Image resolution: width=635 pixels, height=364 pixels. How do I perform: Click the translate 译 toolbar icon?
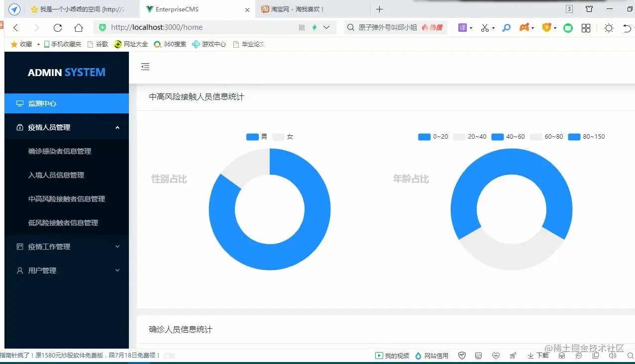click(463, 28)
